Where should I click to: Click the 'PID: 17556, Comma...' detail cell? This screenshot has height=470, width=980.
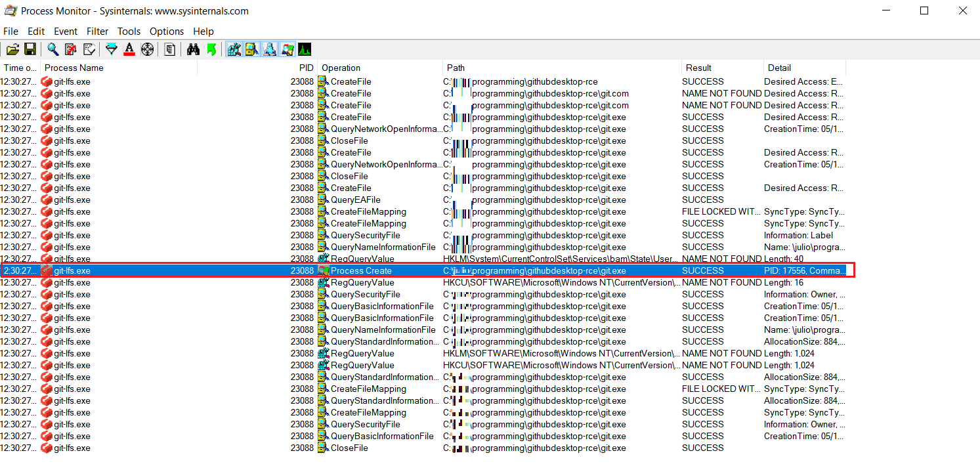(x=804, y=270)
